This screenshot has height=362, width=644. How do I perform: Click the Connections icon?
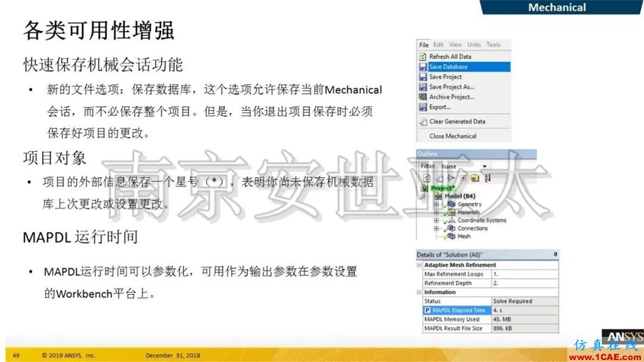[x=452, y=228]
